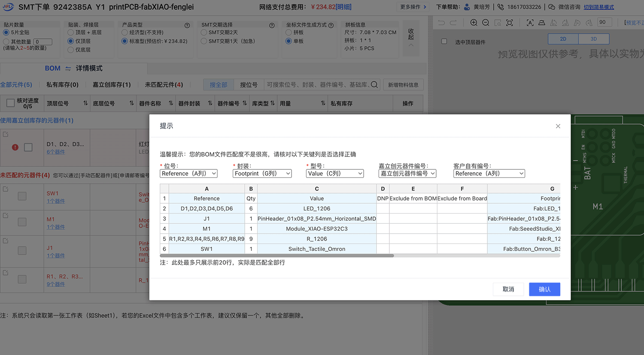Select the 其他数量 radio option

6,42
